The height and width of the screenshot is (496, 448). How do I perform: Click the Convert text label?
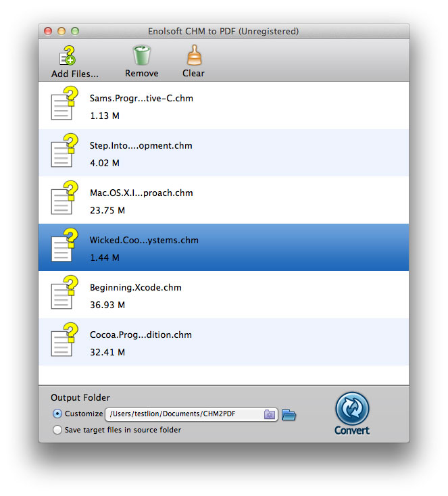point(352,430)
